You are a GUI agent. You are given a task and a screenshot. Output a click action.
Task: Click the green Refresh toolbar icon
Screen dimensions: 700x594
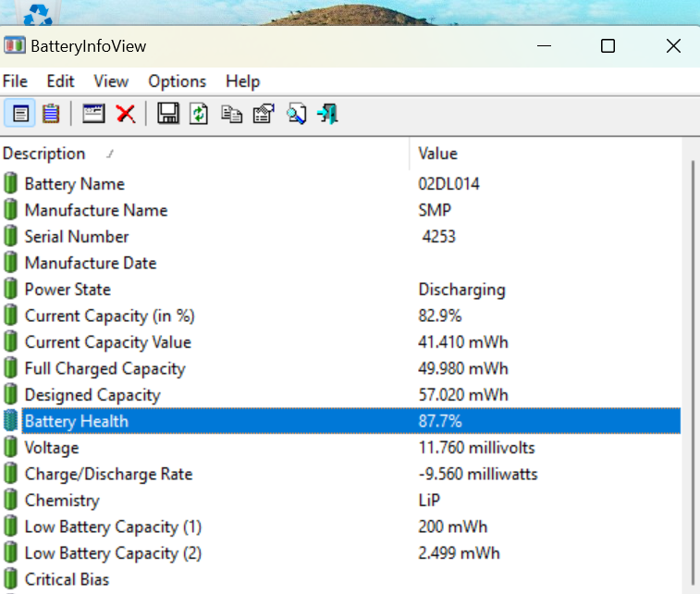point(199,114)
